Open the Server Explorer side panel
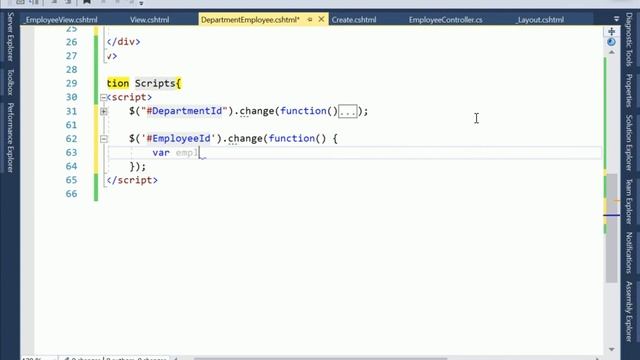 [10, 37]
